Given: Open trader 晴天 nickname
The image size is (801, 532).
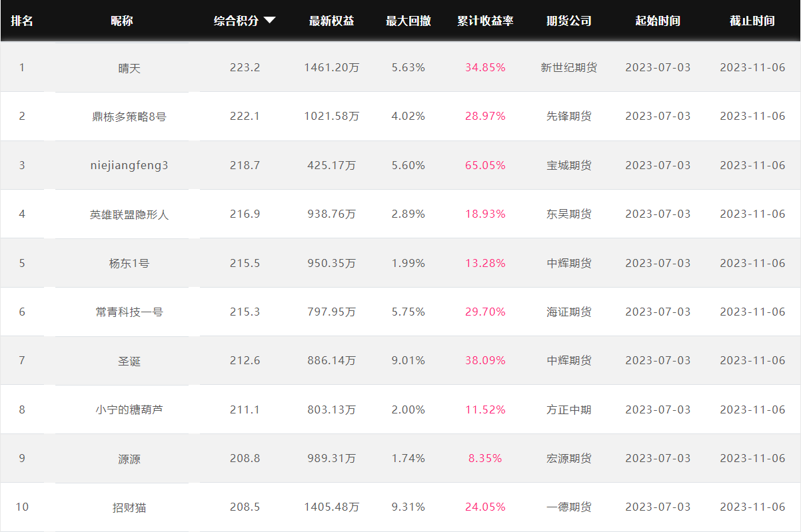Looking at the screenshot, I should 129,68.
